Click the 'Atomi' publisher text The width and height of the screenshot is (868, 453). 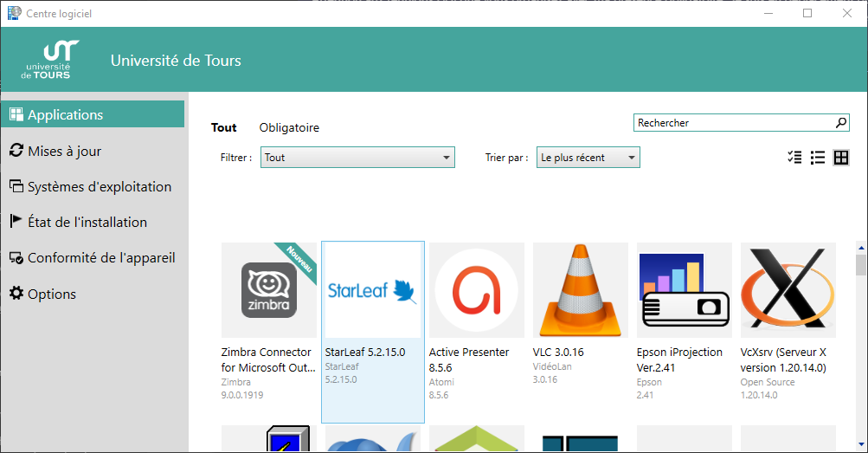tap(441, 382)
